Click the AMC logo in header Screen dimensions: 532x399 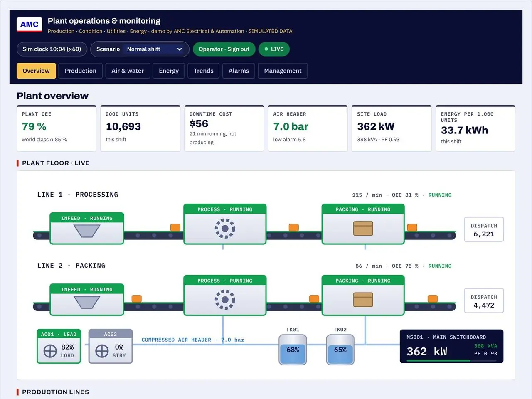30,25
